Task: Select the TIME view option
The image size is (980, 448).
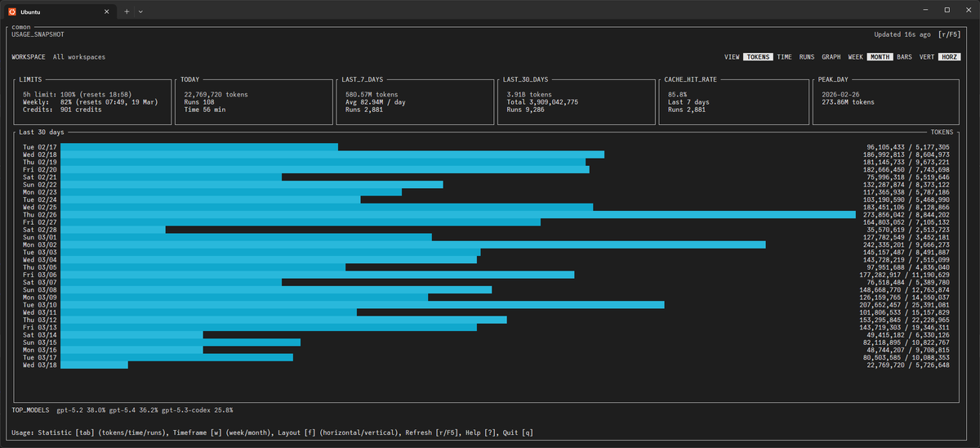Action: tap(784, 57)
